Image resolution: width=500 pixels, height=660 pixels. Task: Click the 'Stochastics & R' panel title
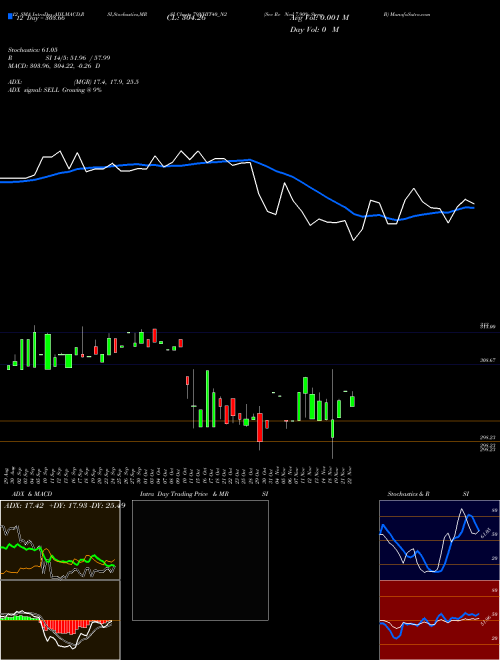[x=409, y=494]
